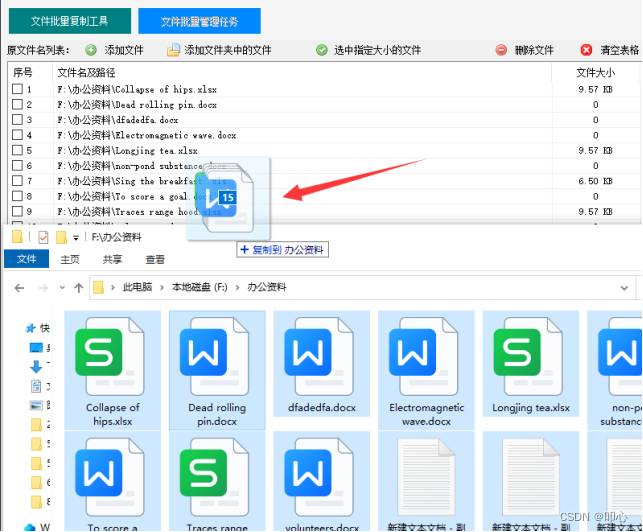Check the box for row 4 Electromagnetic wave.docx
This screenshot has height=532, width=643.
[17, 135]
